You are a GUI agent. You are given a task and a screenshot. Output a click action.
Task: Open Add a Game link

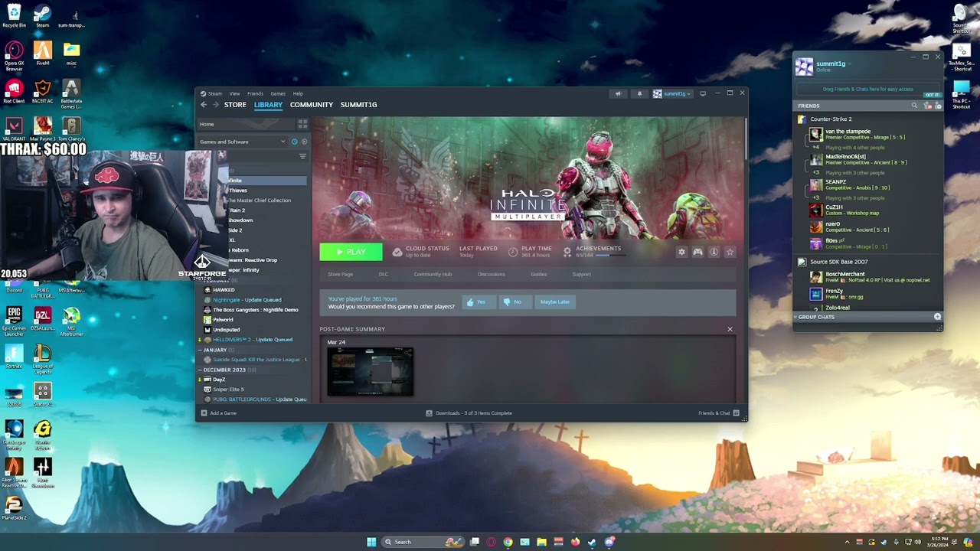pyautogui.click(x=219, y=413)
